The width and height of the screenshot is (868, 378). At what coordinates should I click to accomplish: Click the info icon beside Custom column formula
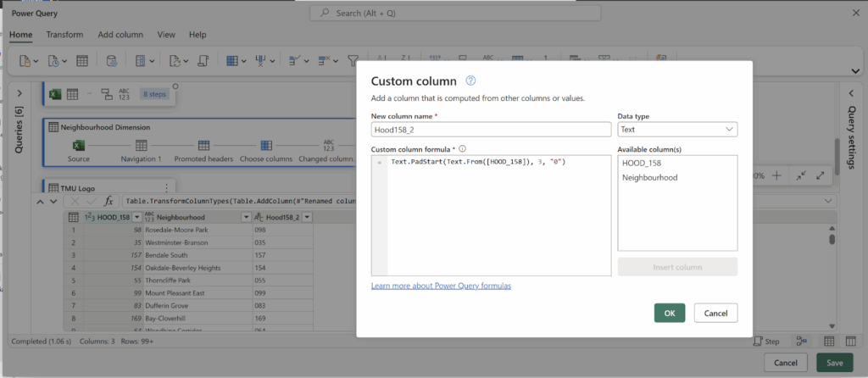pyautogui.click(x=463, y=148)
